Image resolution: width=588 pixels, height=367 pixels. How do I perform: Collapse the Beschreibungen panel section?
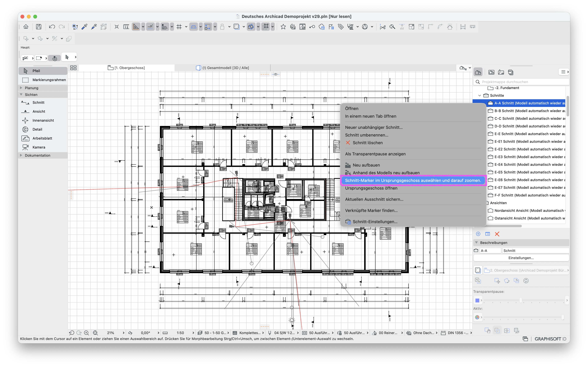476,243
